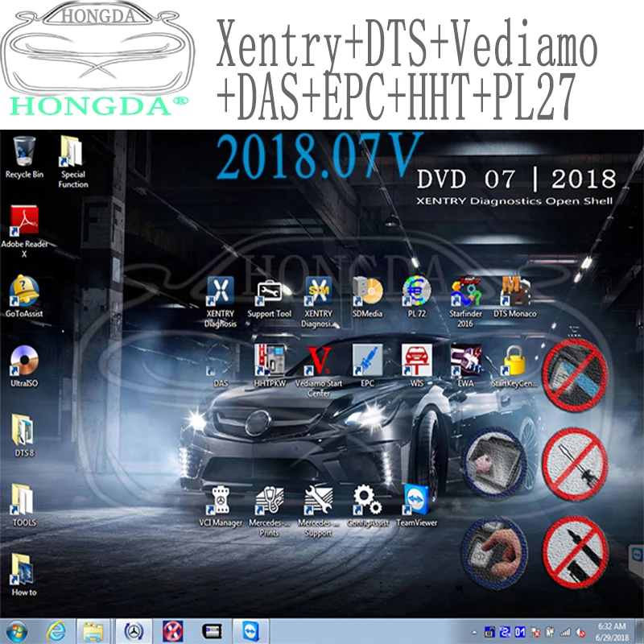Screen dimensions: 644x644
Task: Open the Mercedes Prints shortcut
Action: pos(270,511)
